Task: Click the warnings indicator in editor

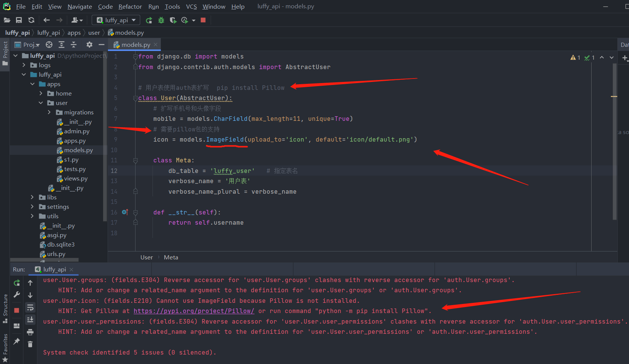Action: pyautogui.click(x=575, y=57)
